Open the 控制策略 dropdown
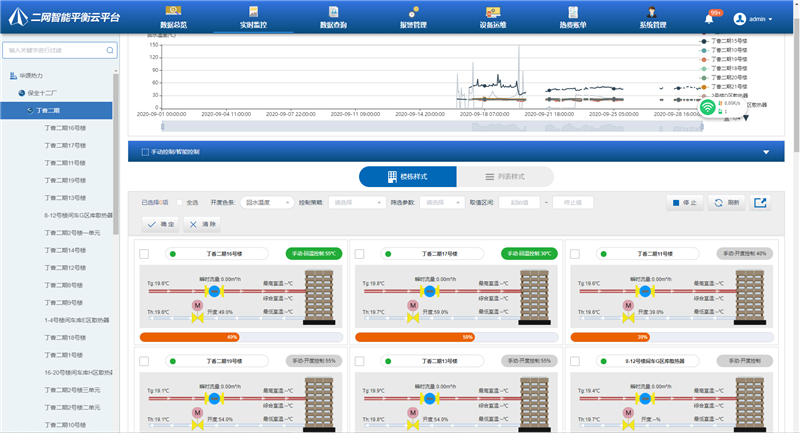Screen dimensions: 800x433 tap(357, 202)
